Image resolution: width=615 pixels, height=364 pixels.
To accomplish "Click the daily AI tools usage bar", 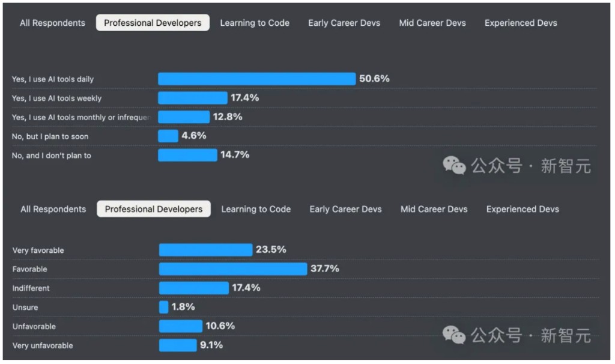I will [256, 79].
